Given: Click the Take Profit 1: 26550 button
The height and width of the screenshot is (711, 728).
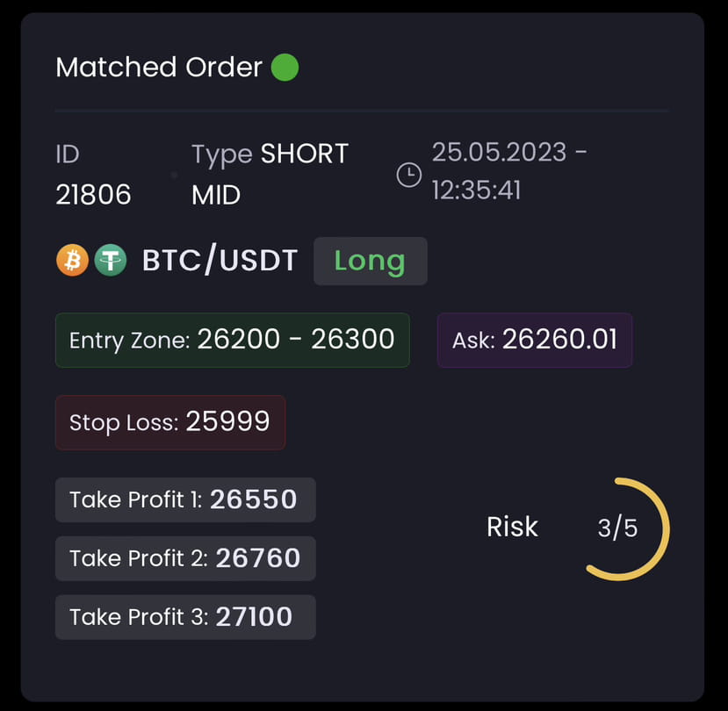Looking at the screenshot, I should [184, 499].
